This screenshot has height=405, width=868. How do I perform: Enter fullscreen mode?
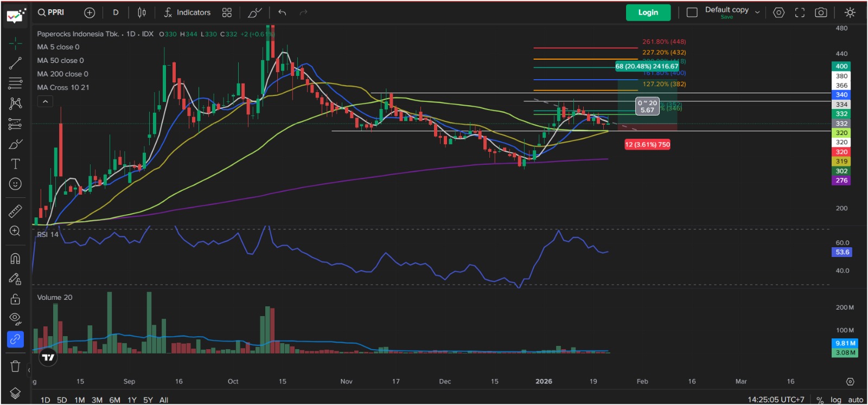800,12
